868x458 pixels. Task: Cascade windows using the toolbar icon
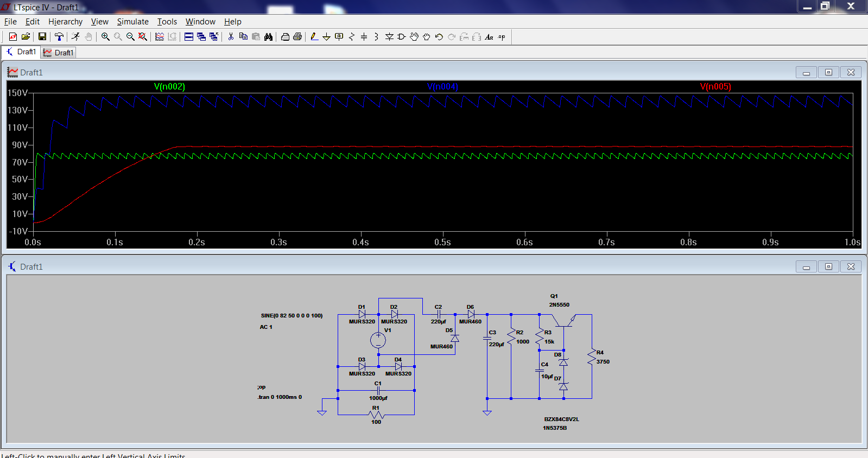[201, 36]
